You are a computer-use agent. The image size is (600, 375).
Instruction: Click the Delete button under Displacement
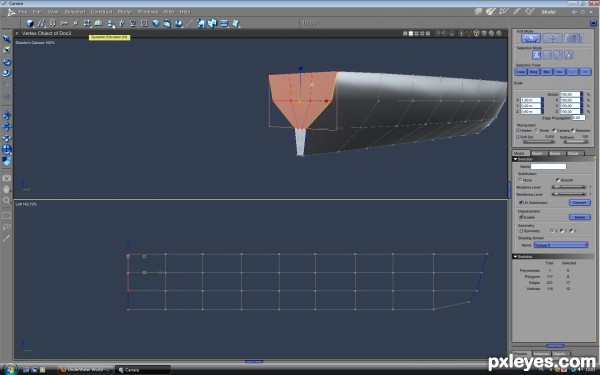[x=580, y=217]
